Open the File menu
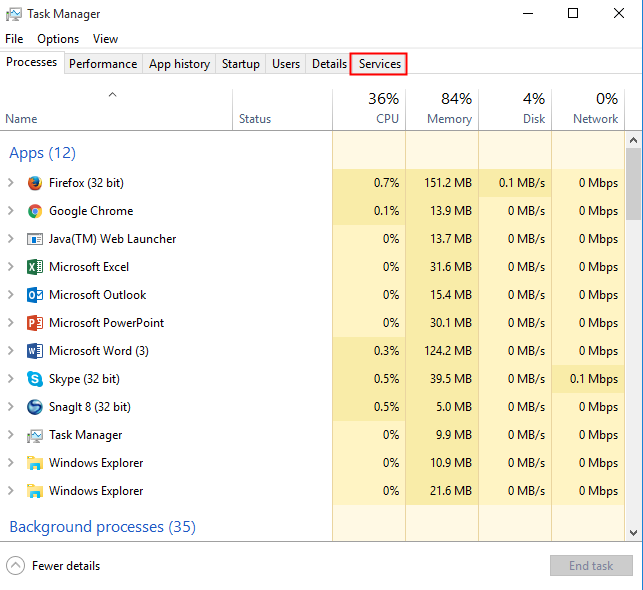Screen dimensions: 643x590 coord(14,39)
